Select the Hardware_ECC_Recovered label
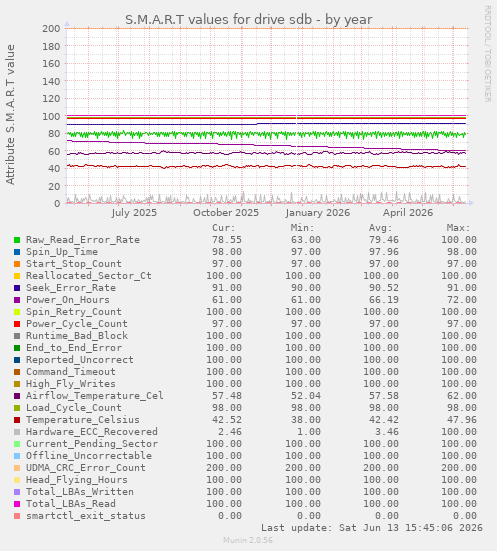 tap(92, 432)
